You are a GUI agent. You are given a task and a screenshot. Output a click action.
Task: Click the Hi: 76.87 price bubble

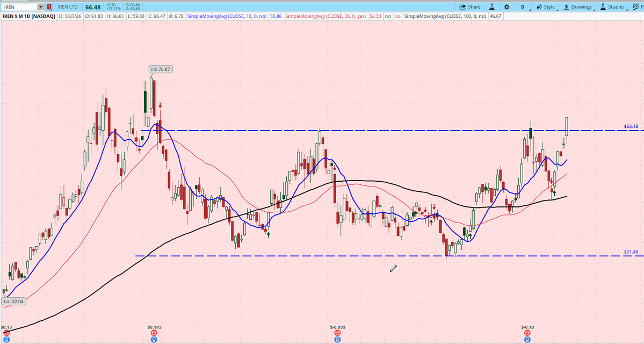click(x=161, y=69)
